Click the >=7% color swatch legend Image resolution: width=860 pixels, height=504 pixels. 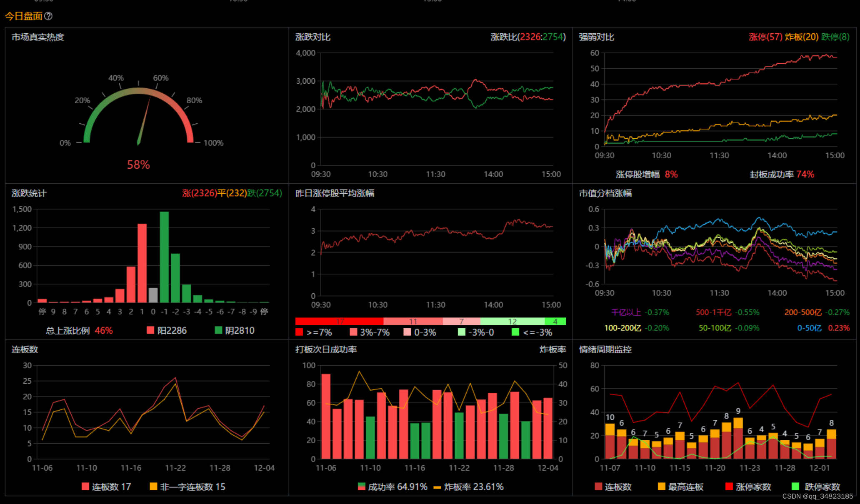coord(299,332)
